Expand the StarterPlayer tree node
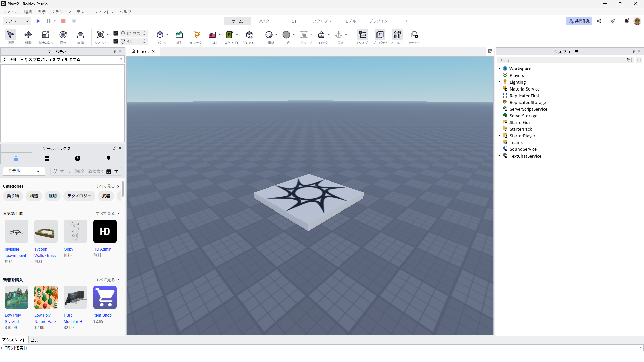This screenshot has height=362, width=644. click(499, 136)
